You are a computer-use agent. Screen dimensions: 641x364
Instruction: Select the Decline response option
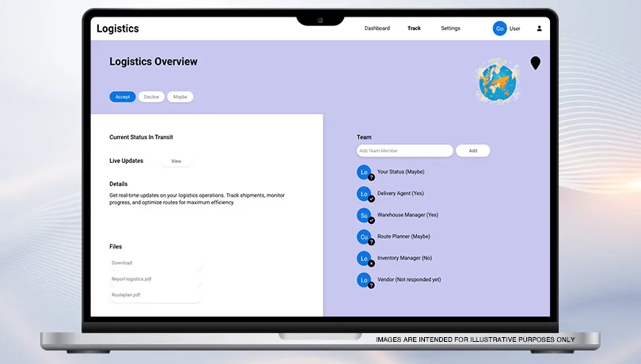point(151,97)
